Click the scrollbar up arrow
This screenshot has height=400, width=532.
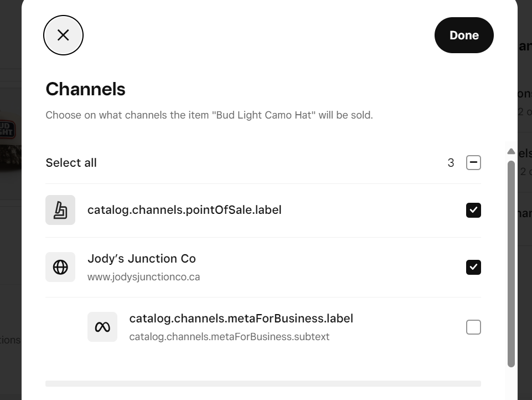[x=511, y=151]
